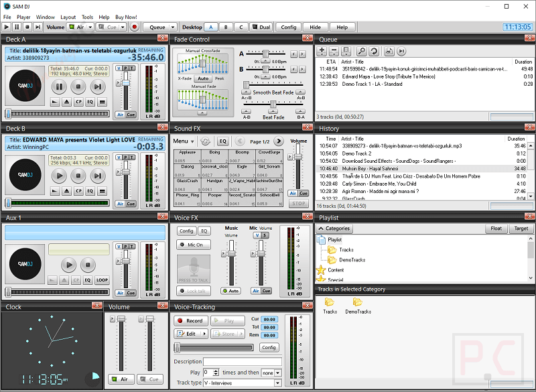Stop Deck A playback

[x=78, y=87]
